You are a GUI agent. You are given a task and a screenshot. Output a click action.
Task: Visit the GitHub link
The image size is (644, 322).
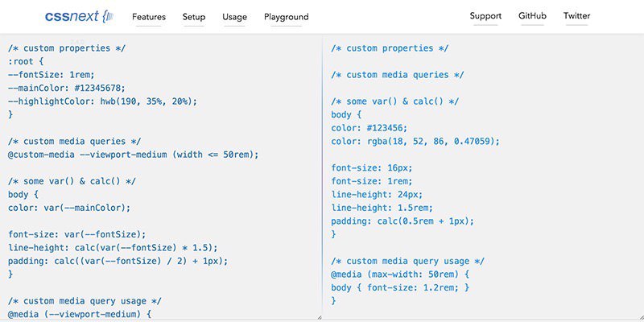532,16
